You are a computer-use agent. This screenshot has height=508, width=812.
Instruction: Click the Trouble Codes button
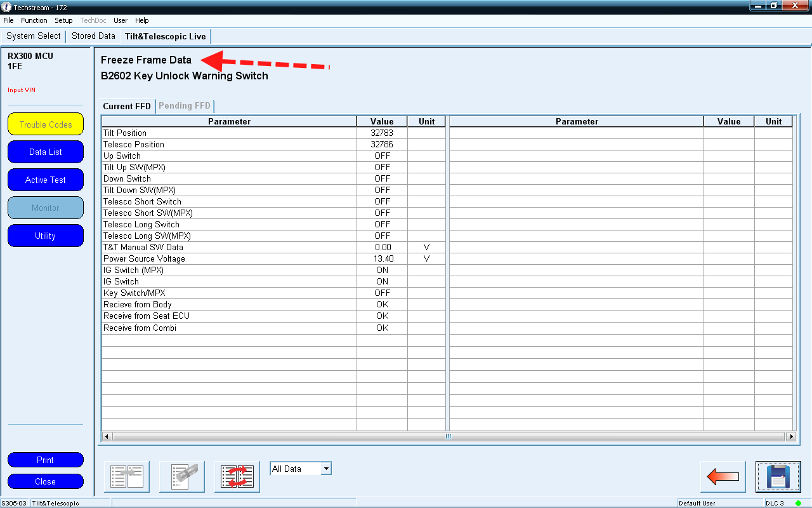pyautogui.click(x=46, y=124)
